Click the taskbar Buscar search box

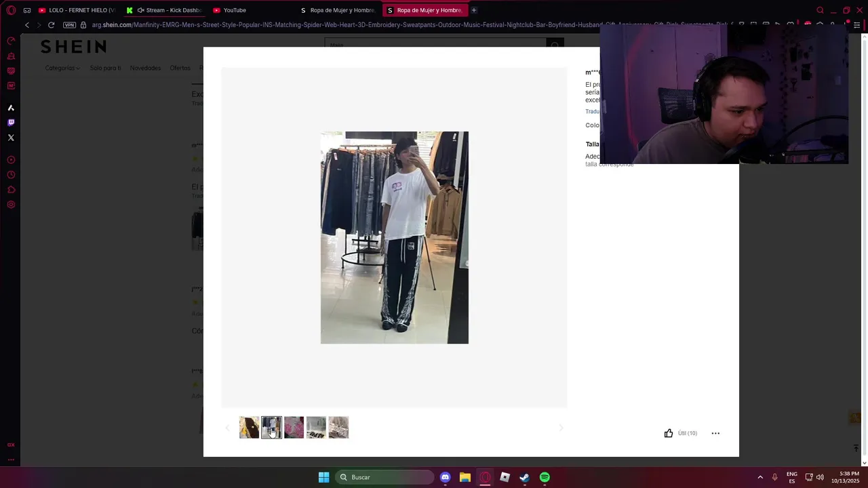coord(385,477)
